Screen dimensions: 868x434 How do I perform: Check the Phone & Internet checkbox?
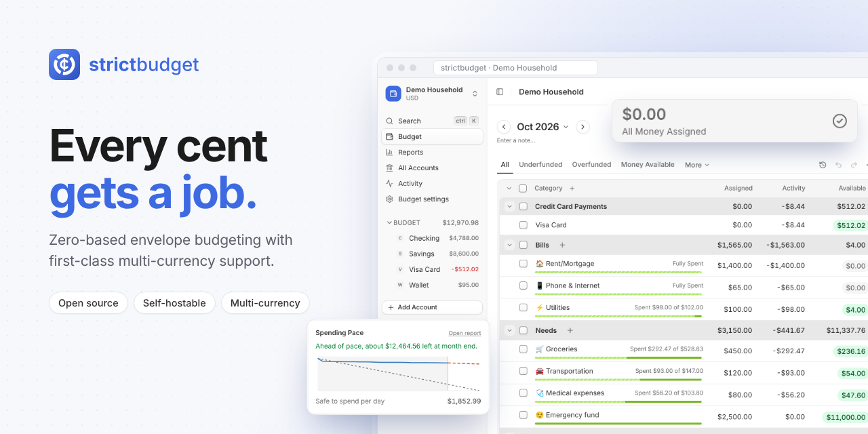pos(523,285)
